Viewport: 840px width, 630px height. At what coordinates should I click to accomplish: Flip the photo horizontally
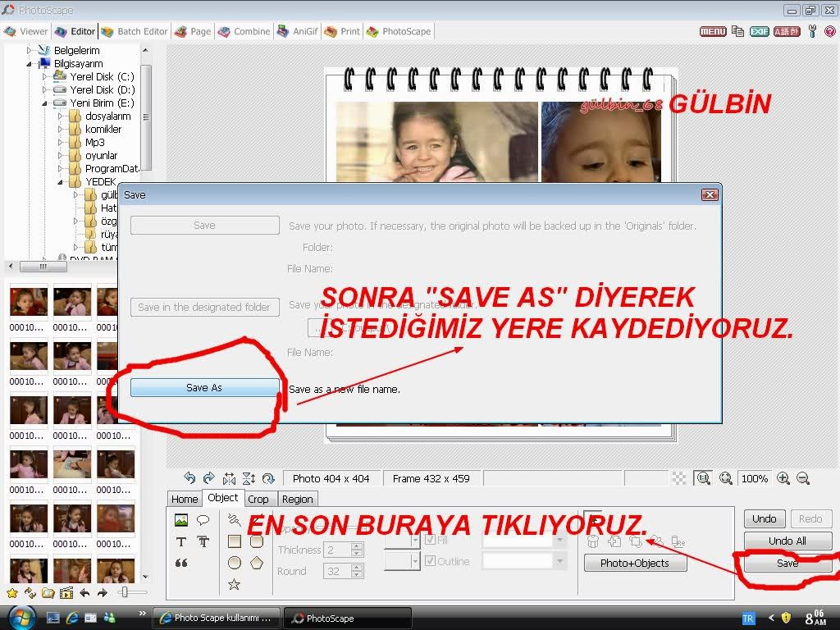pos(230,478)
